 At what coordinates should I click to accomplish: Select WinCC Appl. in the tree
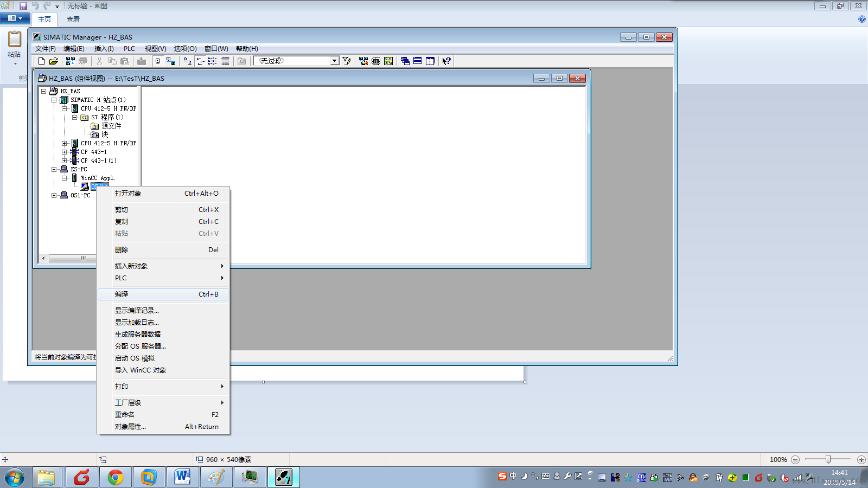pos(98,178)
